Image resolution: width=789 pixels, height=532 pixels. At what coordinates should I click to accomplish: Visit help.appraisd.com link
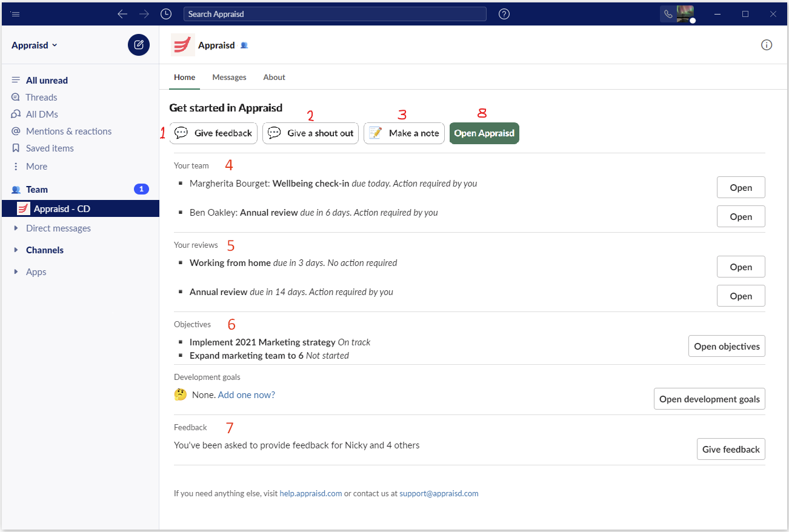311,493
